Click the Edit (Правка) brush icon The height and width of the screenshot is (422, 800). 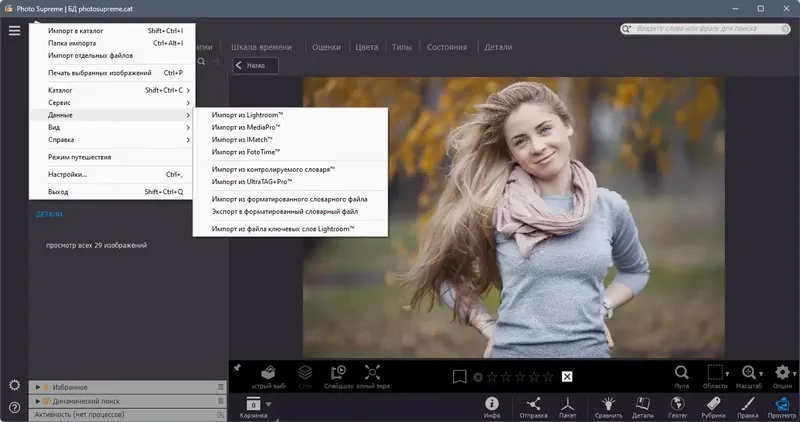747,403
